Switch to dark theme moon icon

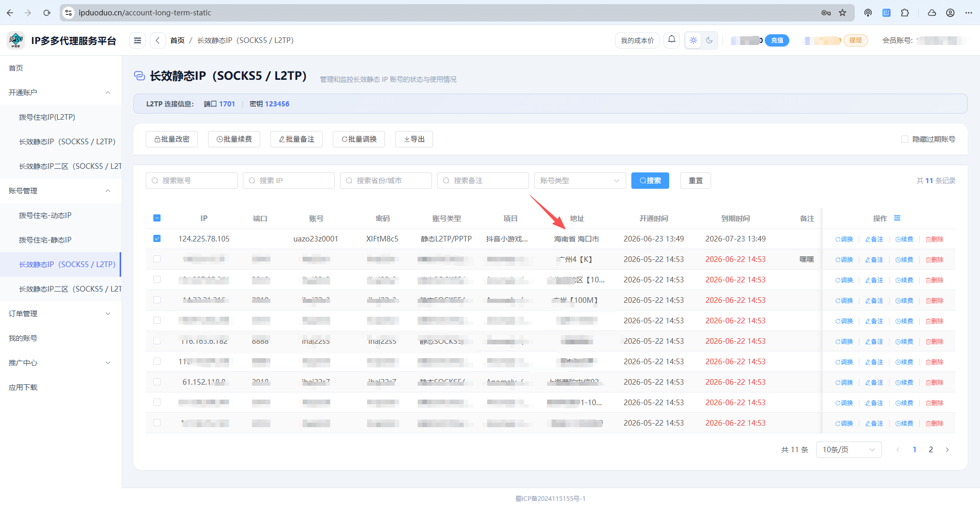709,40
